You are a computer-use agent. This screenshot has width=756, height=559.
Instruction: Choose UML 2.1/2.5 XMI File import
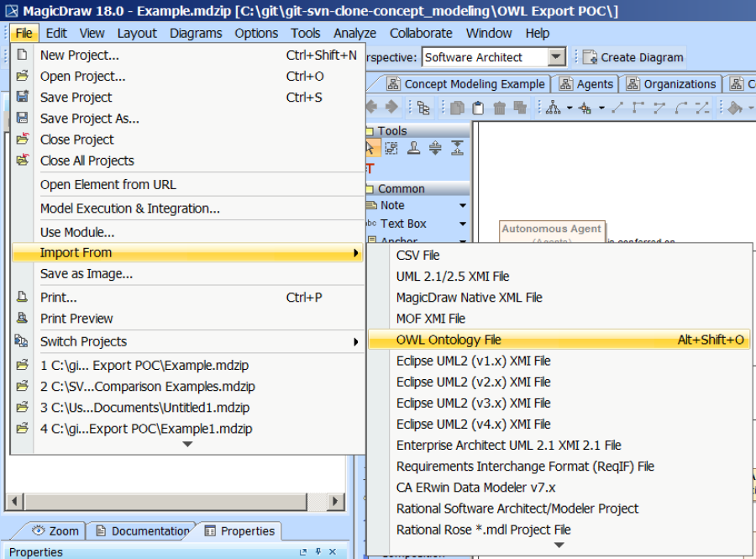(559, 277)
